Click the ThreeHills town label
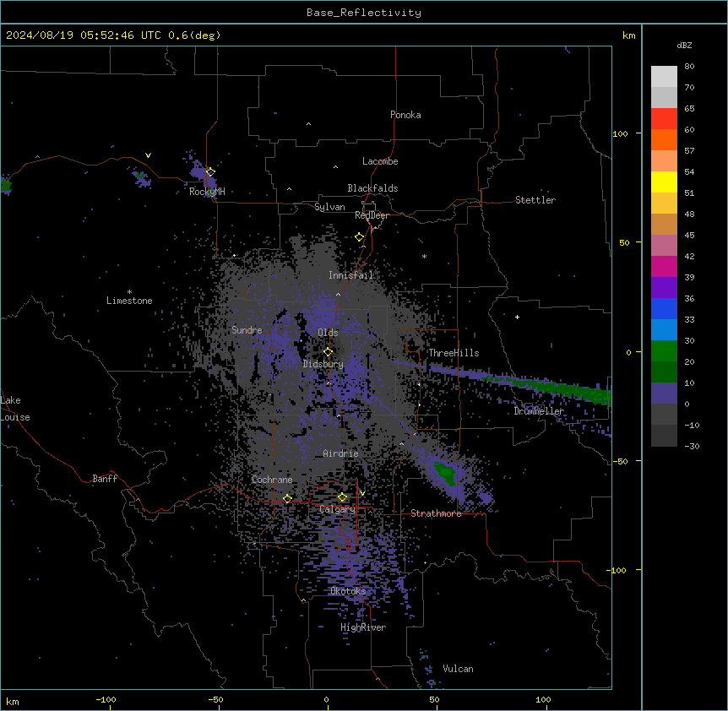Image resolution: width=728 pixels, height=711 pixels. (x=454, y=353)
